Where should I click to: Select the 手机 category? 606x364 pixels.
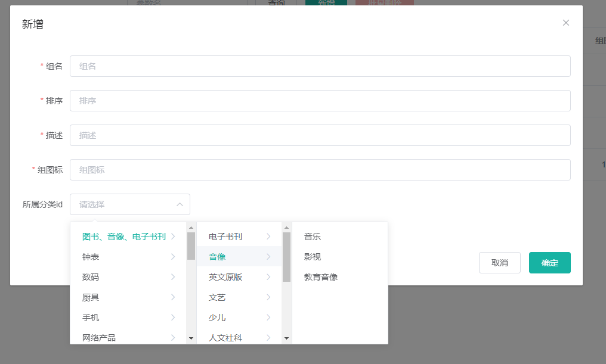(x=91, y=318)
